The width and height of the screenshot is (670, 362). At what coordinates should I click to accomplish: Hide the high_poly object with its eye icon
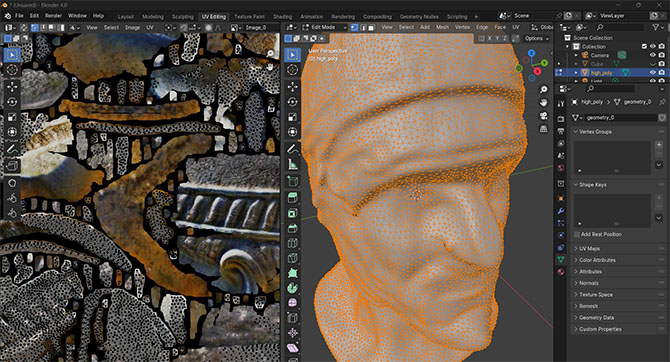click(x=652, y=73)
